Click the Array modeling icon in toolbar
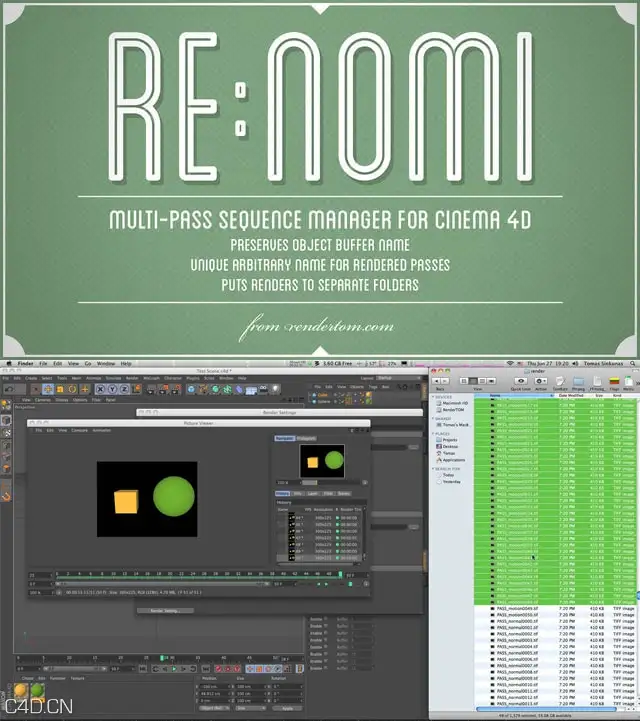The width and height of the screenshot is (640, 721). (x=227, y=389)
